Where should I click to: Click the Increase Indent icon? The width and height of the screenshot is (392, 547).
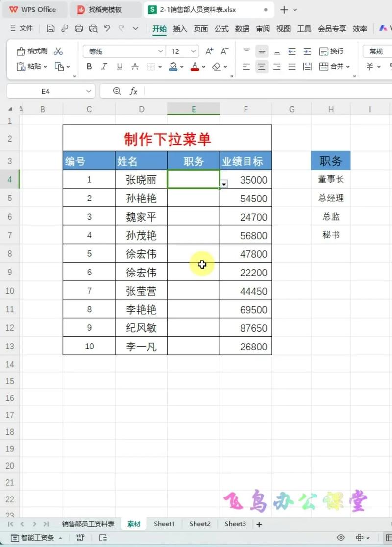click(307, 51)
